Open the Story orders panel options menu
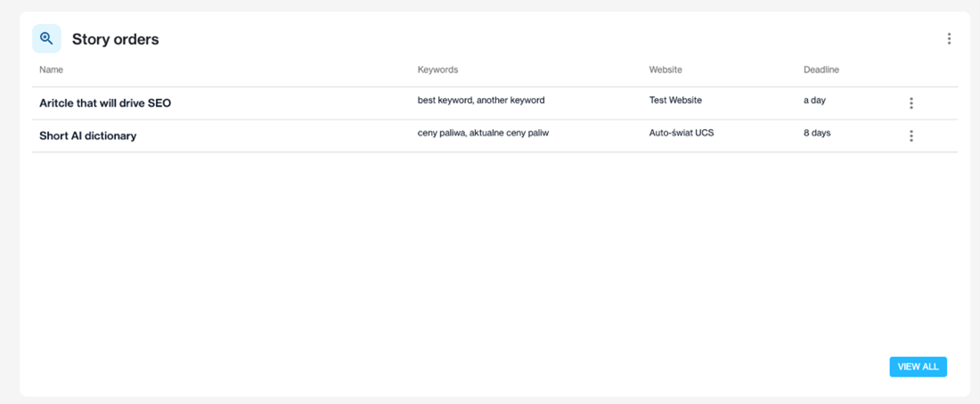Viewport: 980px width, 404px height. click(x=949, y=39)
